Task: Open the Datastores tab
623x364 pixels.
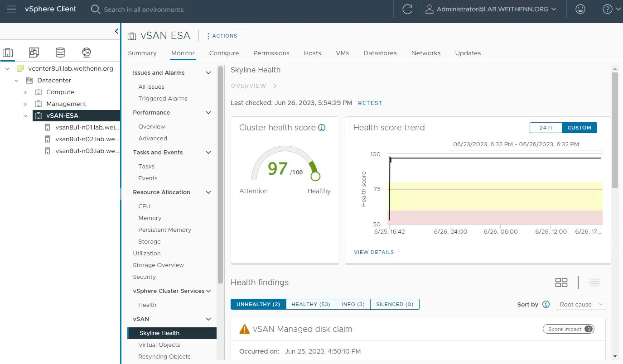Action: click(380, 53)
